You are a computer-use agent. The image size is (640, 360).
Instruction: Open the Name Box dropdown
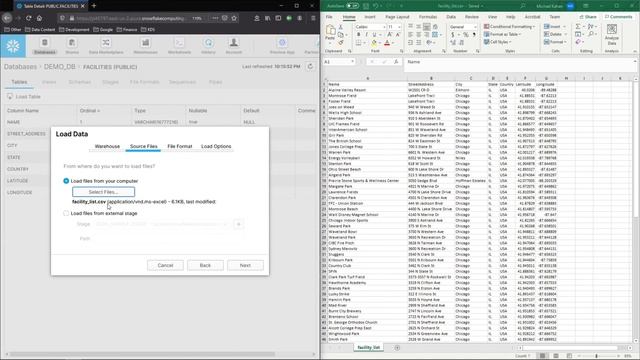point(352,62)
